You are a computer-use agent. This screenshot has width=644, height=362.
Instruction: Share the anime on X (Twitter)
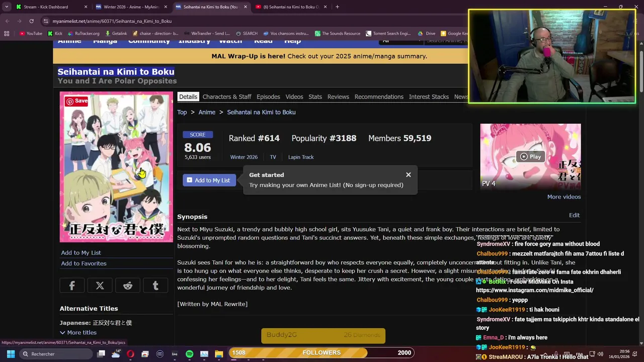100,286
